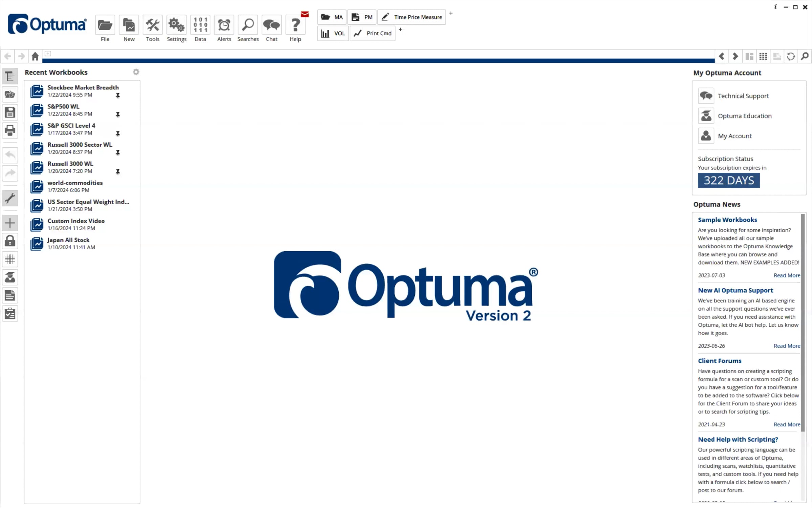Click the Recent Workbooks gear icon
812x508 pixels.
point(136,72)
